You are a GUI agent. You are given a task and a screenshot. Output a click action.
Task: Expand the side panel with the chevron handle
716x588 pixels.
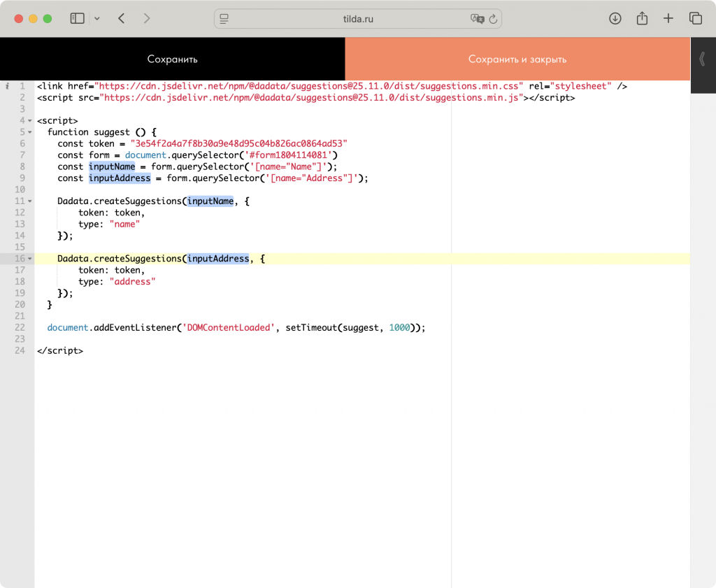pos(703,59)
